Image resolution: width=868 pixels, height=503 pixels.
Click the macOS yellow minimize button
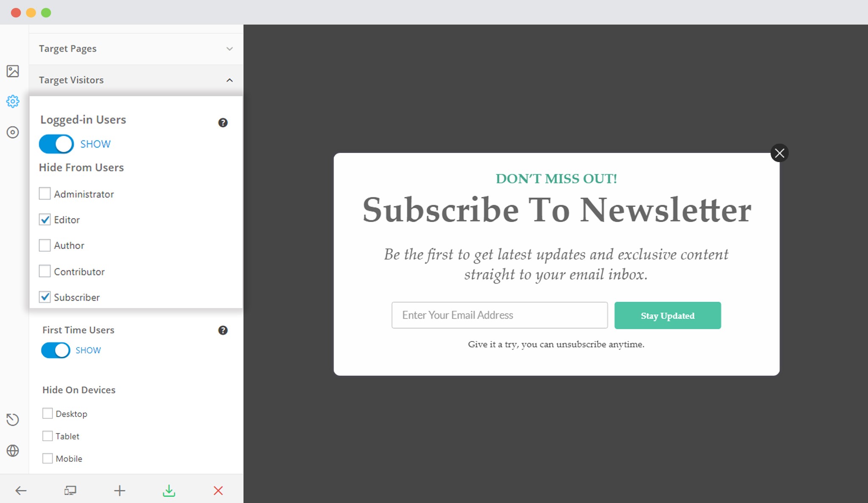point(31,13)
